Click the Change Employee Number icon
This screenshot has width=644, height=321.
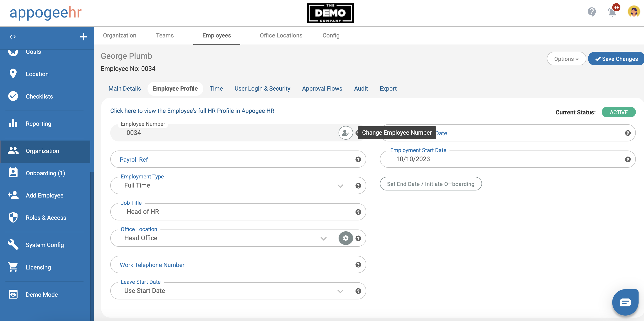(346, 133)
